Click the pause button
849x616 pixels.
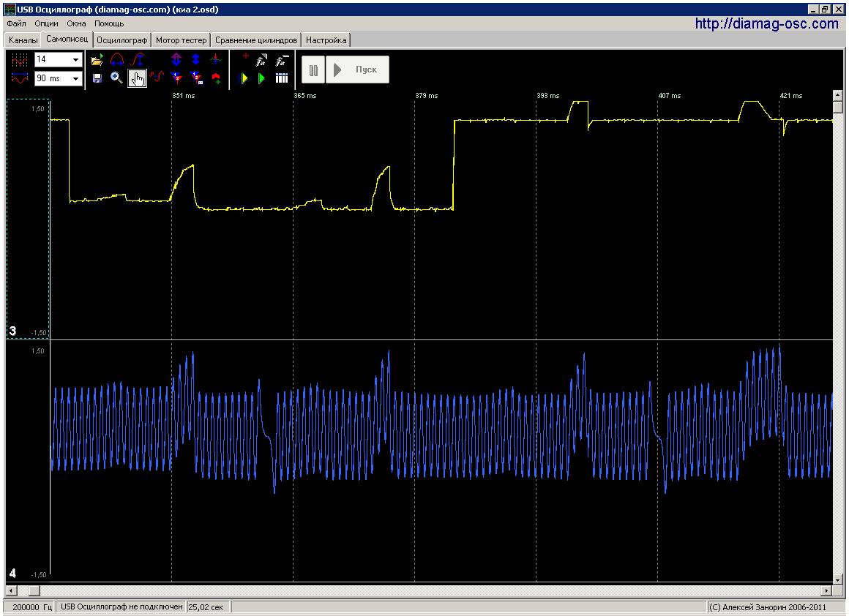point(313,70)
